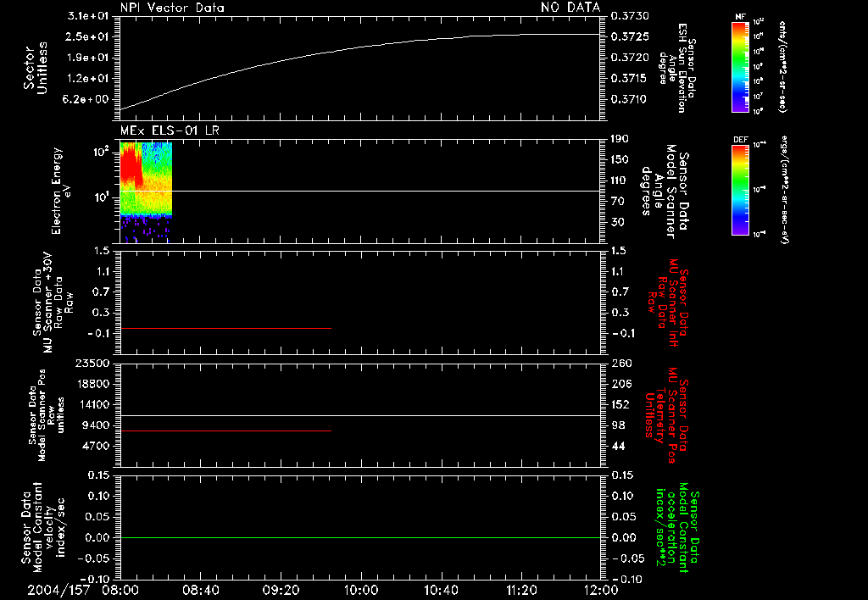Click the 08:40 time tick label
This screenshot has width=868, height=600.
[x=200, y=590]
